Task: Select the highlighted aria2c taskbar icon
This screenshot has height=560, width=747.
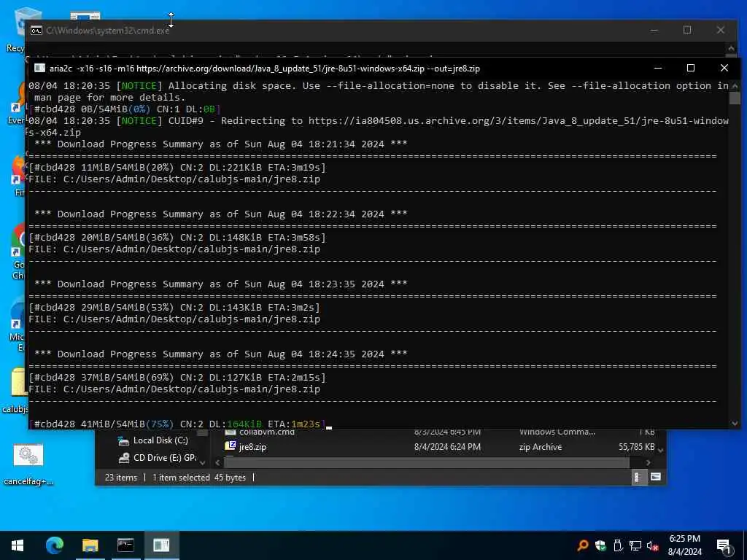Action: (161, 545)
